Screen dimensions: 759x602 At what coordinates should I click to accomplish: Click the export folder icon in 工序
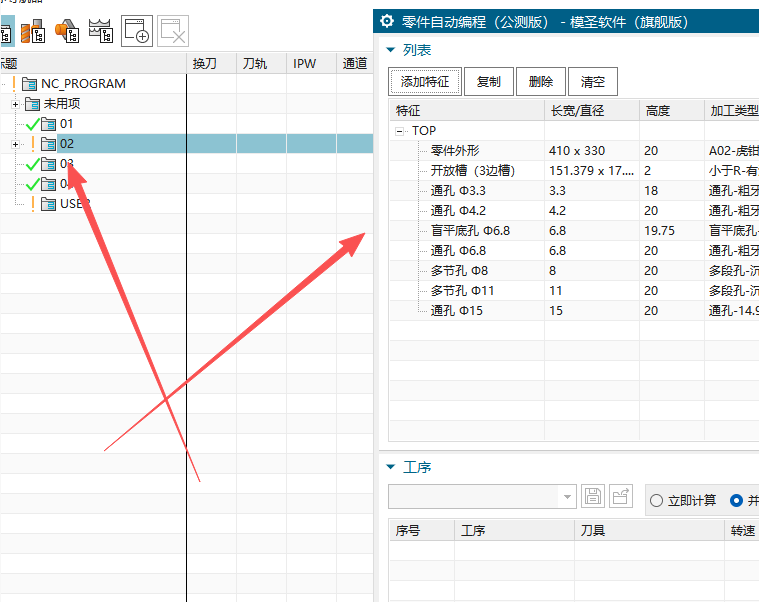[621, 497]
